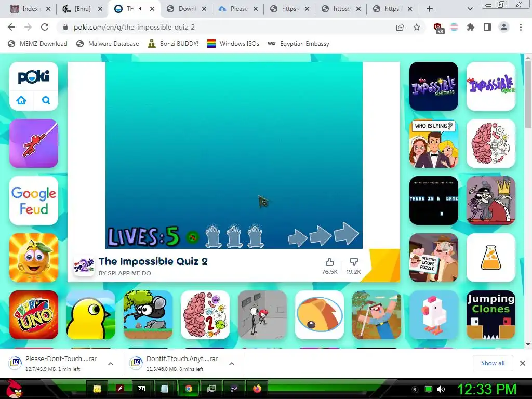
Task: Open the Extensions puzzle menu
Action: tap(471, 27)
